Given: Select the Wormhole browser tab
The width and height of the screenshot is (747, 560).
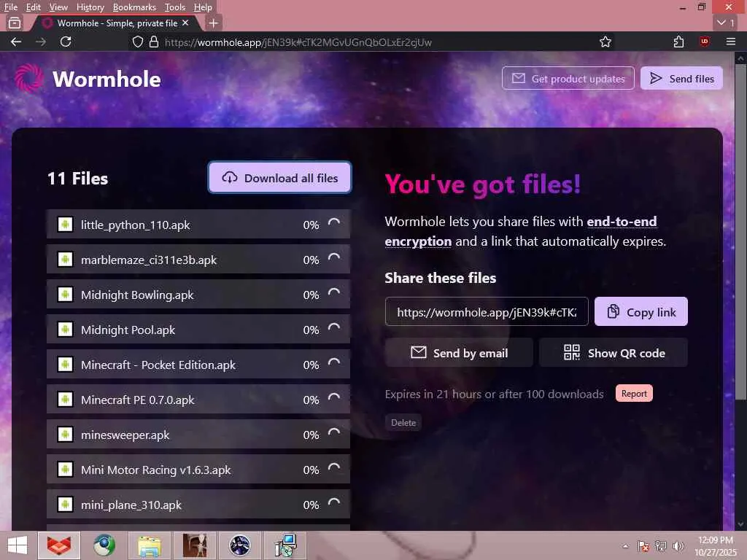Looking at the screenshot, I should click(117, 23).
